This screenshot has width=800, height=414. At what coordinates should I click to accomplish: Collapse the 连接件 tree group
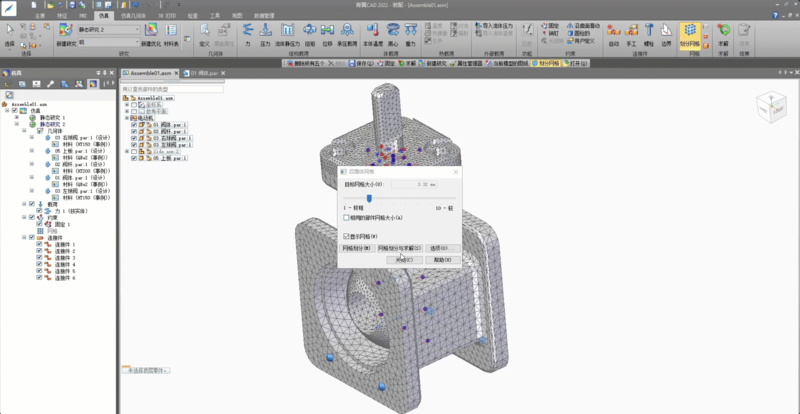[x=22, y=237]
